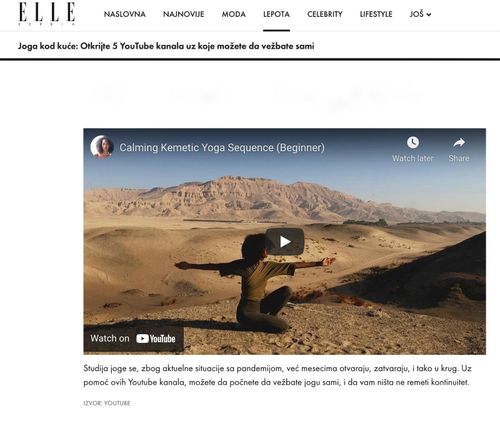Viewport: 500px width, 431px height.
Task: Go to the NAJNOVIJE section
Action: tap(184, 14)
